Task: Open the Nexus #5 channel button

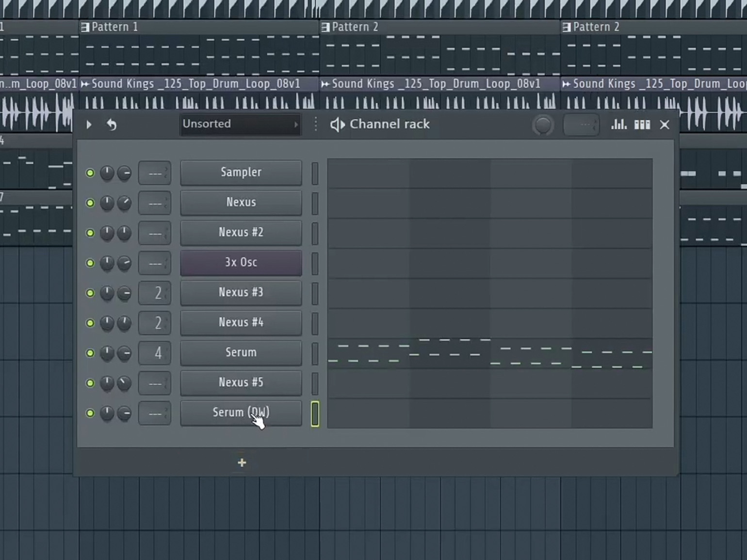Action: 241,383
